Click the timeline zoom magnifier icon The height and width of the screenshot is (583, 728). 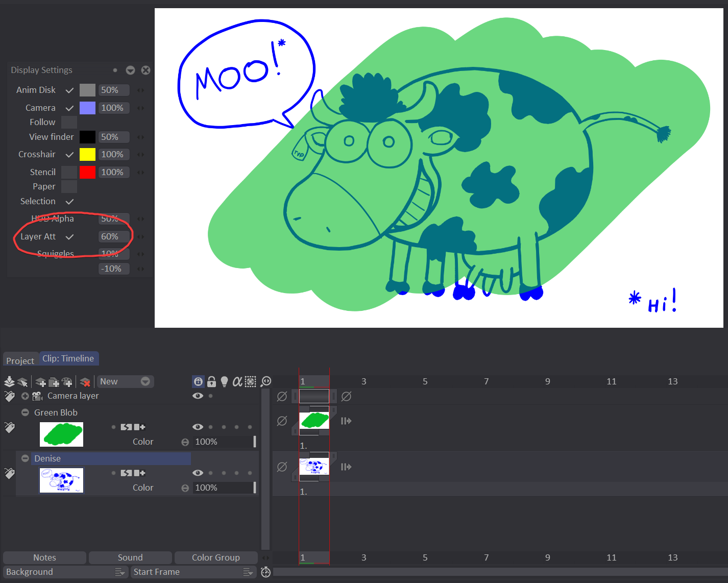click(265, 381)
